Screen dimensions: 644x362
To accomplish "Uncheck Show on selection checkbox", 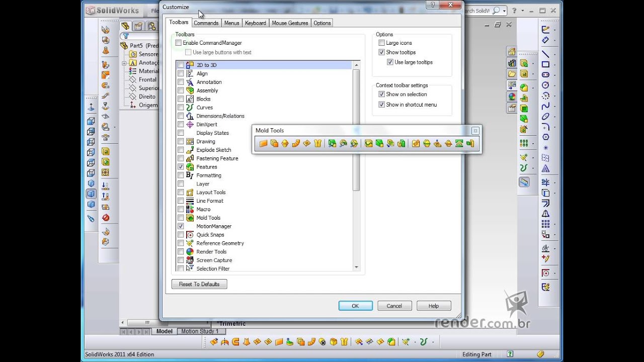I will [x=381, y=95].
